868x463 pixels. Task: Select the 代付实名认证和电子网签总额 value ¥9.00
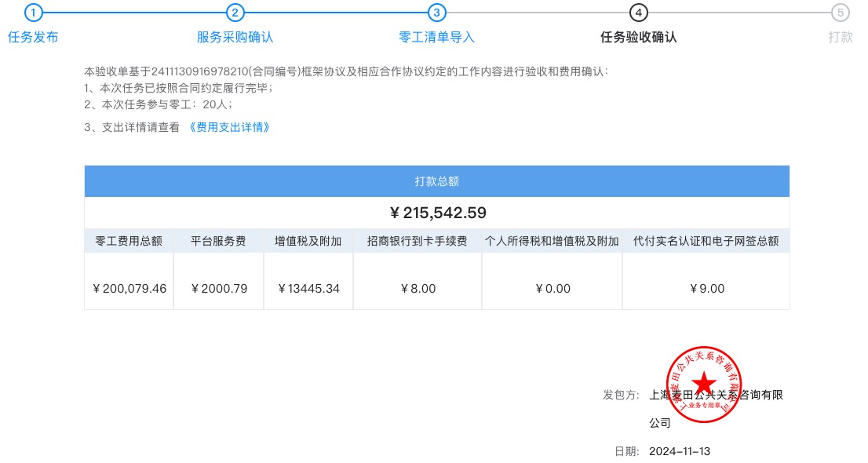(706, 289)
